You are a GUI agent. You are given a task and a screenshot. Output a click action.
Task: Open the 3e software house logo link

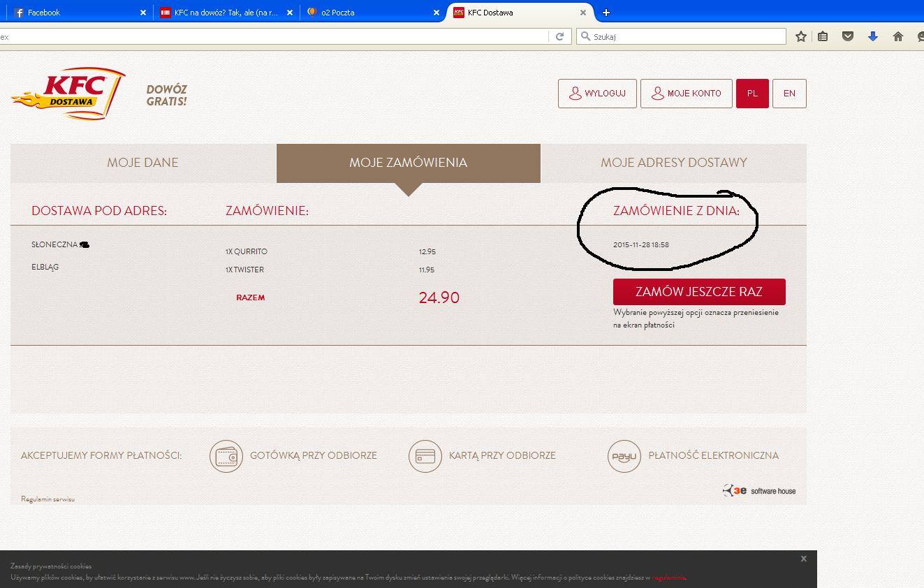pyautogui.click(x=759, y=491)
